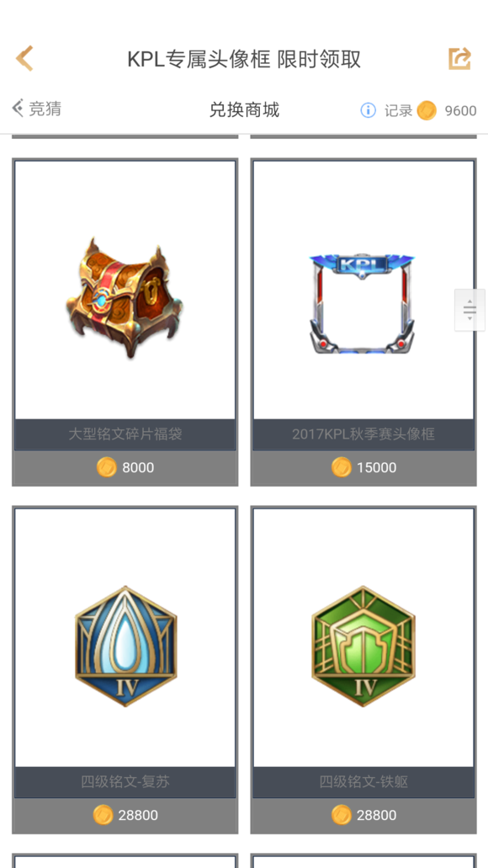Go back to 竞猜 page

[x=36, y=109]
